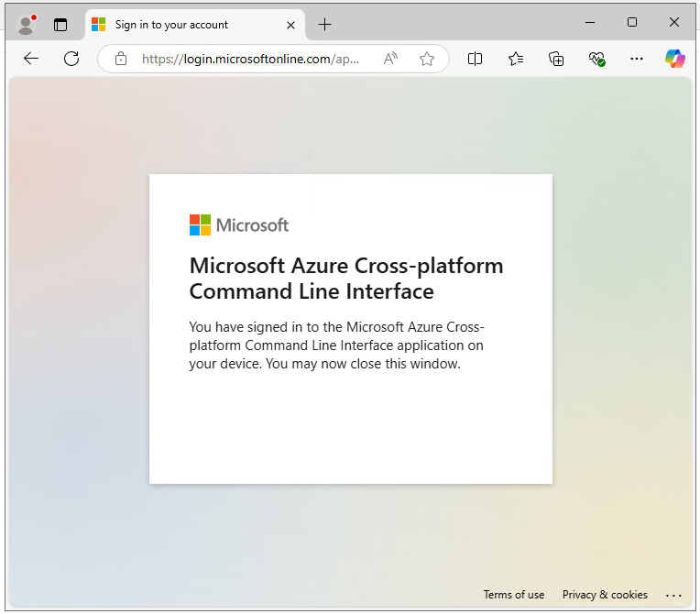The height and width of the screenshot is (614, 700).
Task: Open Collections panel
Action: point(556,59)
